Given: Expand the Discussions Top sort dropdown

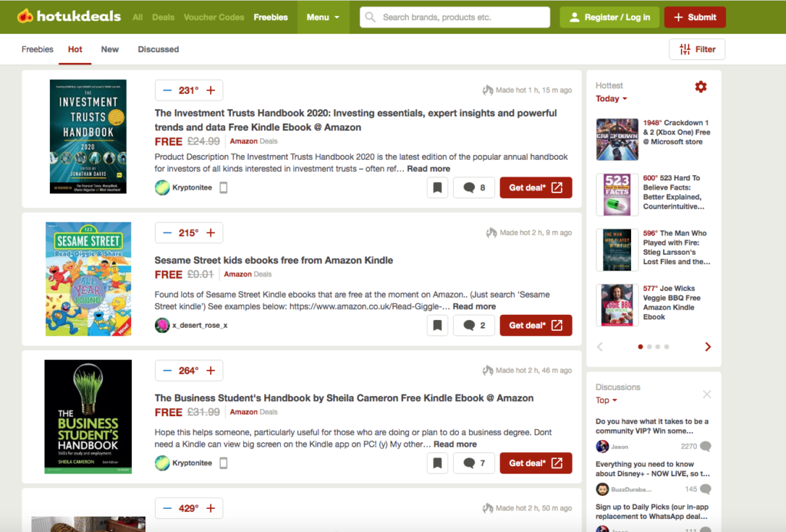Looking at the screenshot, I should (x=606, y=400).
